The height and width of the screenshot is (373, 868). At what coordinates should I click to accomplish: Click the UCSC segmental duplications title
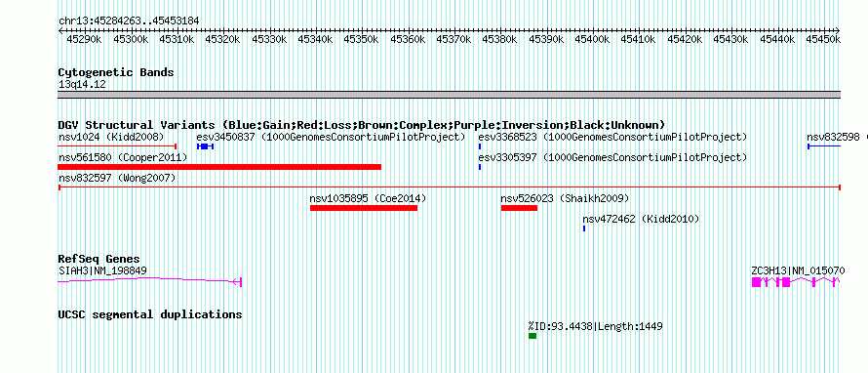click(x=150, y=314)
